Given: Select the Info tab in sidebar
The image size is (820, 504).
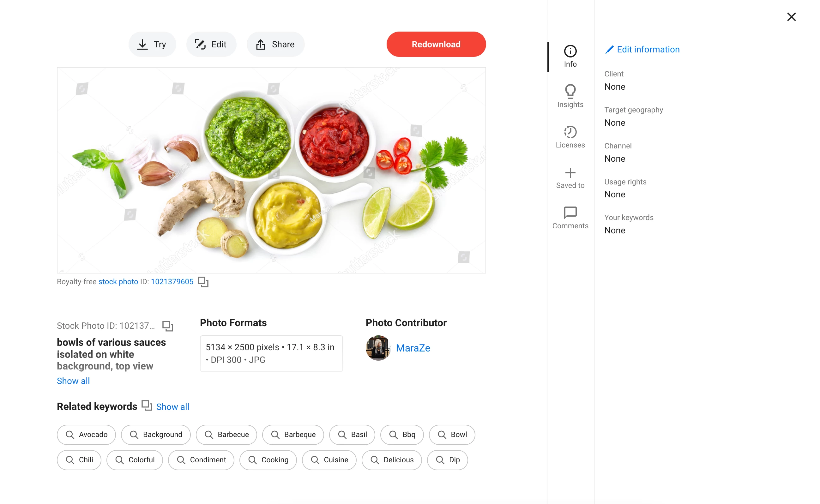Looking at the screenshot, I should point(570,56).
